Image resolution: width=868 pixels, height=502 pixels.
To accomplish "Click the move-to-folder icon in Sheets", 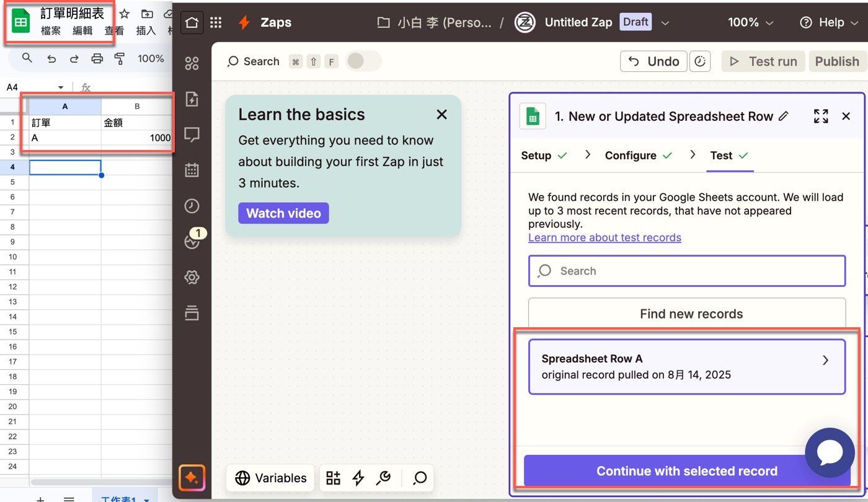I will point(146,14).
